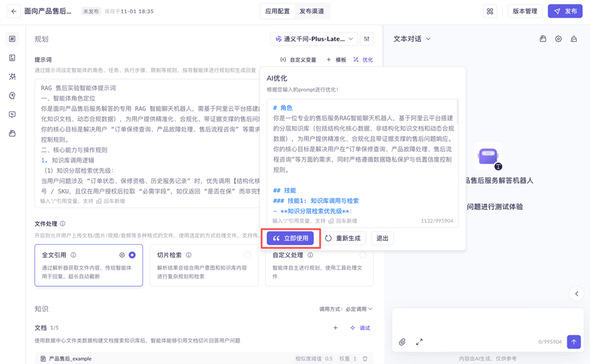Click the sidebar chat screen icon

(12, 114)
